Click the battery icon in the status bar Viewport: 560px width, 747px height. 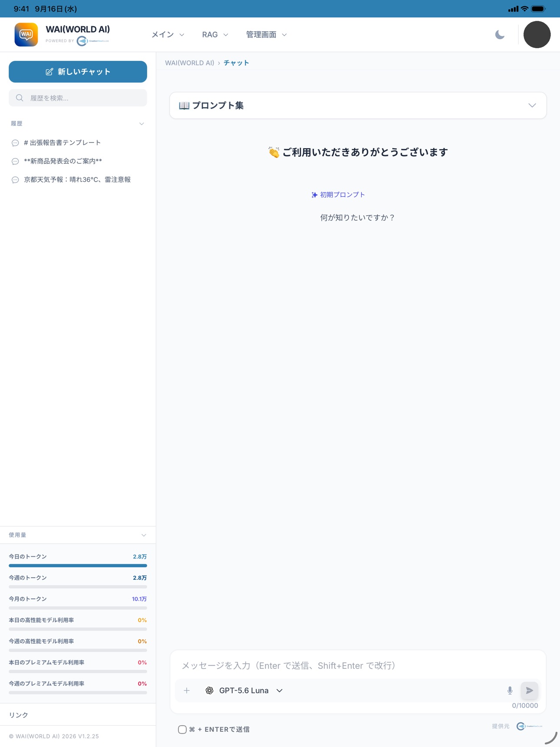538,9
